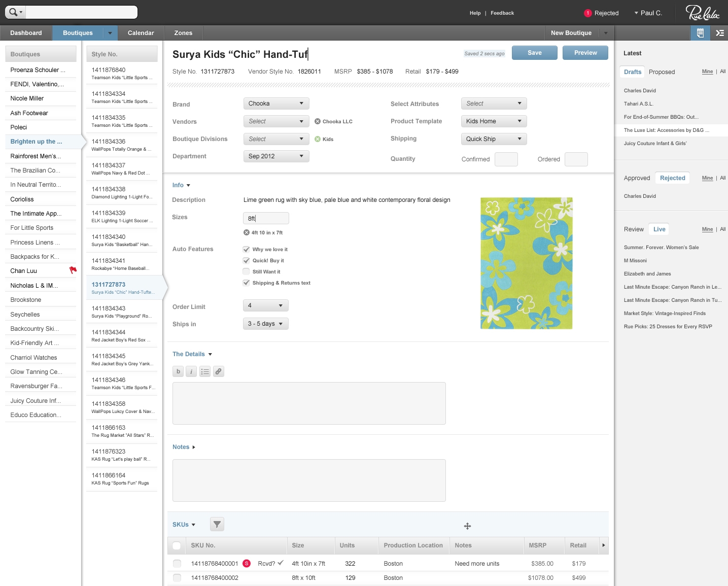Click the New Boutique button
The width and height of the screenshot is (728, 586).
click(x=571, y=33)
